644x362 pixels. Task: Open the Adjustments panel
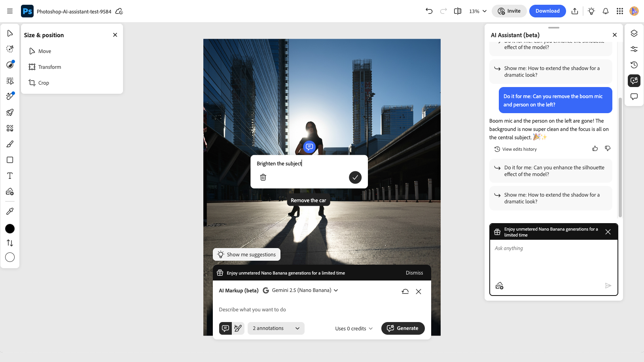click(634, 49)
